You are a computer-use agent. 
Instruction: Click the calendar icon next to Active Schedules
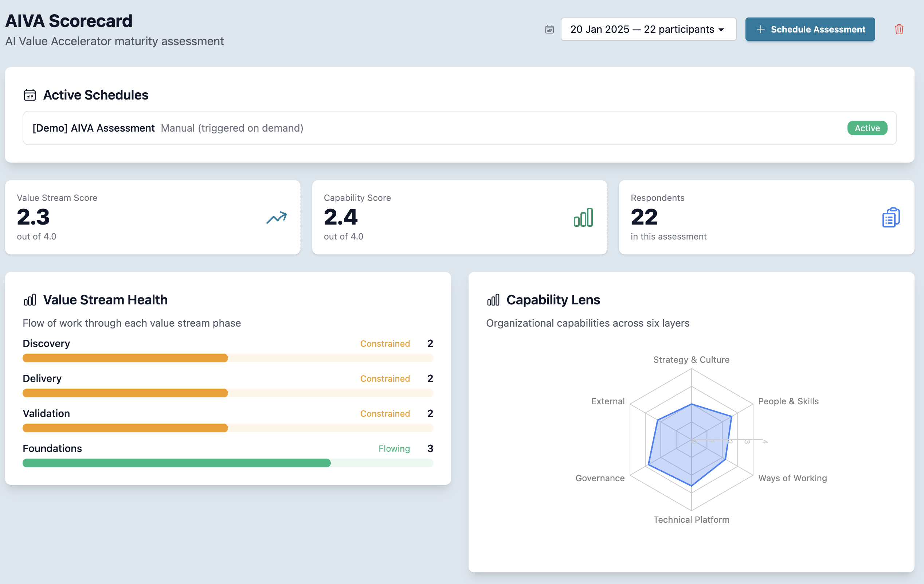click(x=30, y=94)
